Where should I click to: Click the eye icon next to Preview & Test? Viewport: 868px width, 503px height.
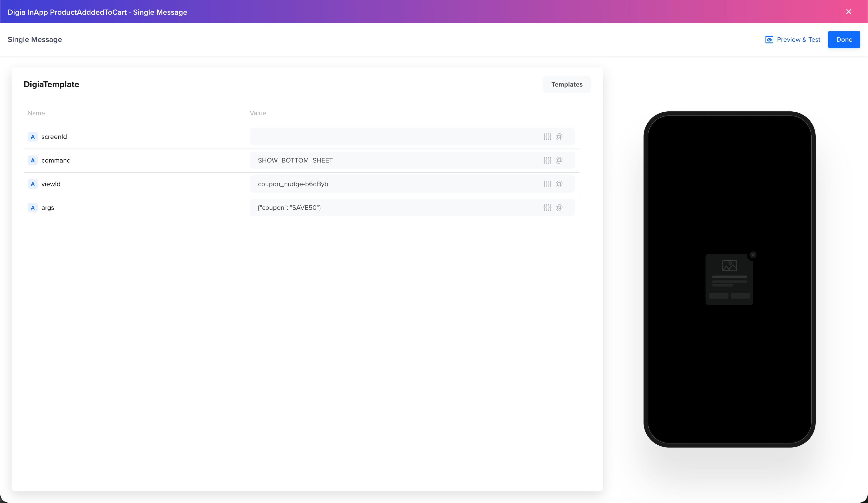769,39
